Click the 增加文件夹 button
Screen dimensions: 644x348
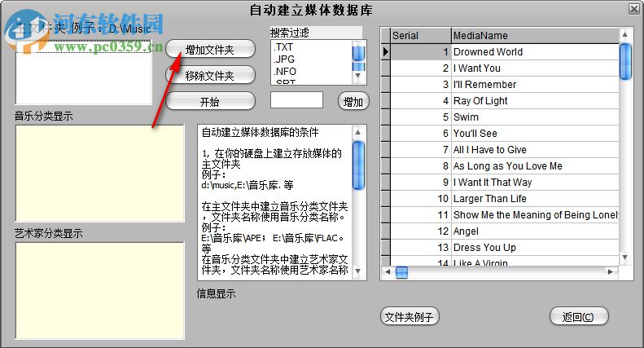(x=210, y=50)
